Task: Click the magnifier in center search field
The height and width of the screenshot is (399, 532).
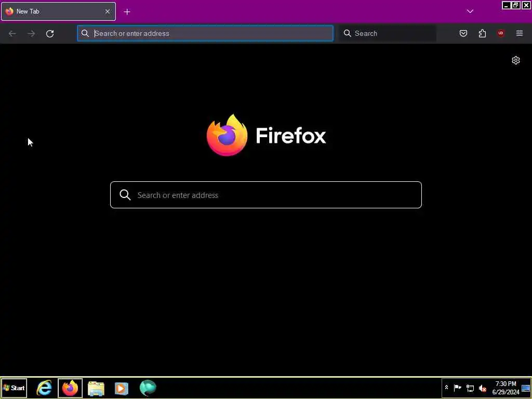Action: [125, 195]
